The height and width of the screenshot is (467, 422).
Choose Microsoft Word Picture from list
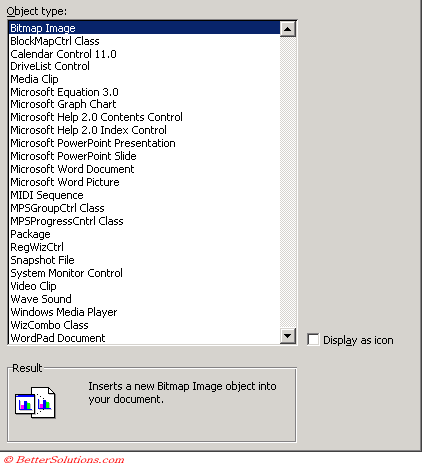[x=144, y=182]
